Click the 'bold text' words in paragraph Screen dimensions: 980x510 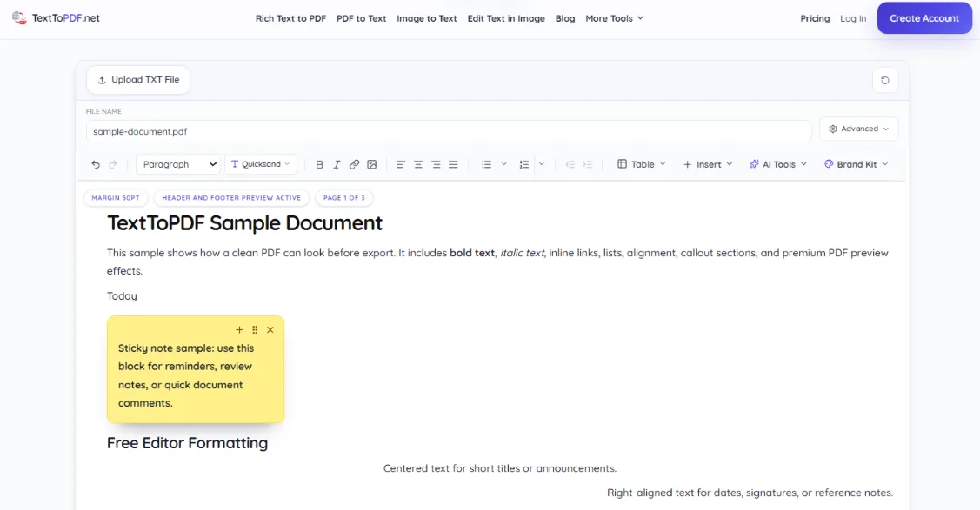[472, 253]
